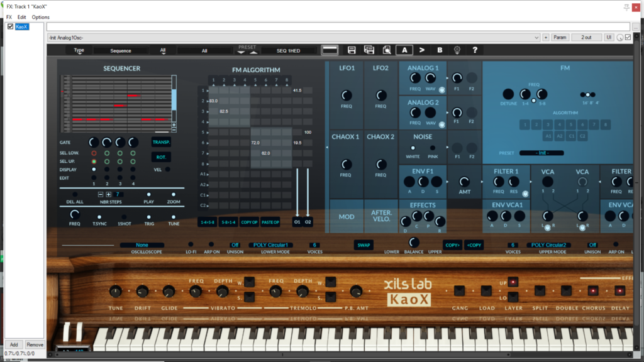
Task: Click the sequencer grid zoom-in plus icon
Action: (x=174, y=125)
